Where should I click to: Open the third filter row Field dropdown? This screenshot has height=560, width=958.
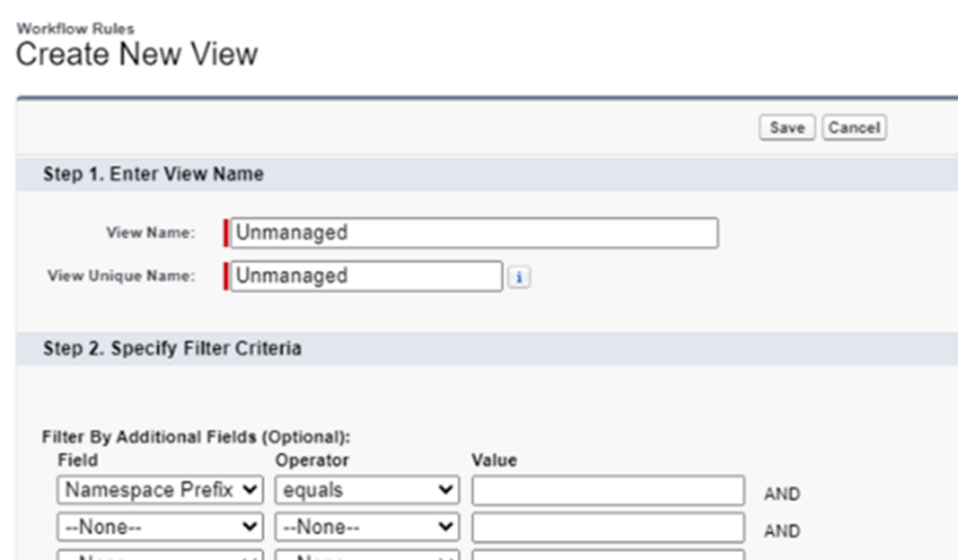(x=159, y=557)
